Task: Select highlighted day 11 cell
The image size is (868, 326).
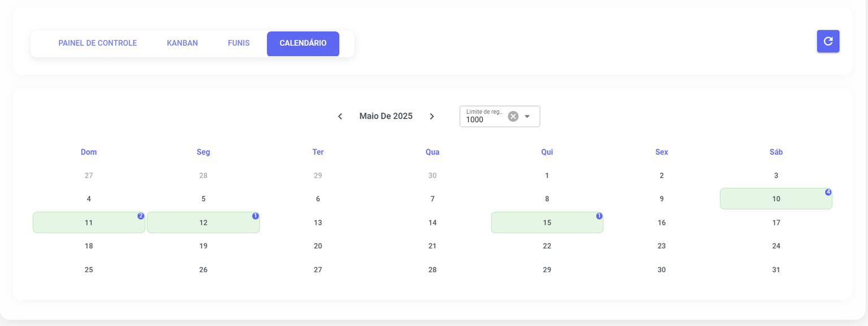Action: (89, 223)
